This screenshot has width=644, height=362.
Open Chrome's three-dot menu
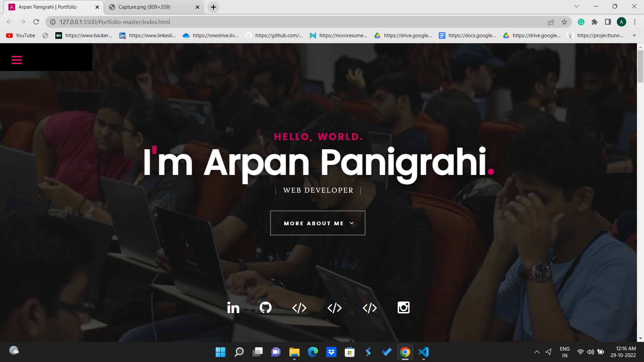click(x=635, y=22)
